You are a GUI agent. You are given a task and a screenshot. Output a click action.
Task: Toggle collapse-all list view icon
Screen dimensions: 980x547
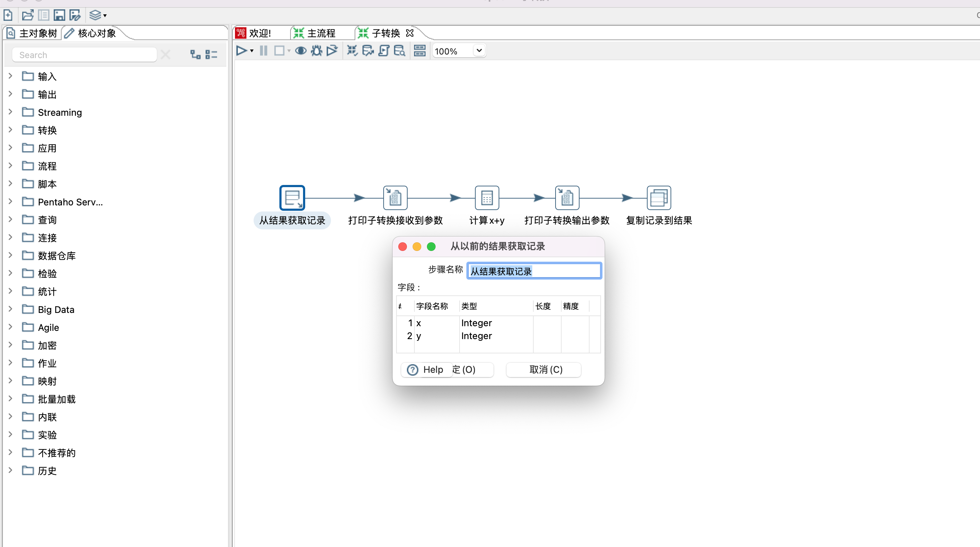coord(211,54)
